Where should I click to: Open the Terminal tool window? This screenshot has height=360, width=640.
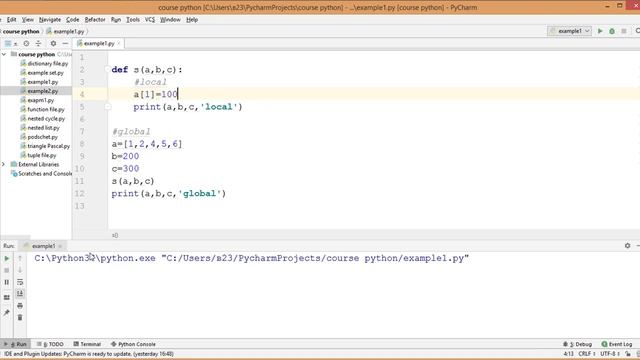(x=87, y=344)
